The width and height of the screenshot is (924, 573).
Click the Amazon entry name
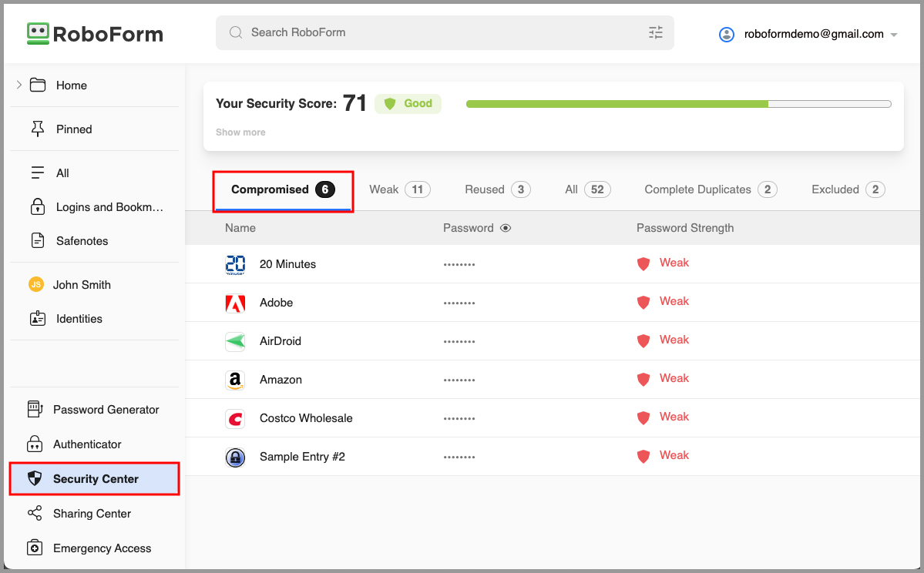281,380
